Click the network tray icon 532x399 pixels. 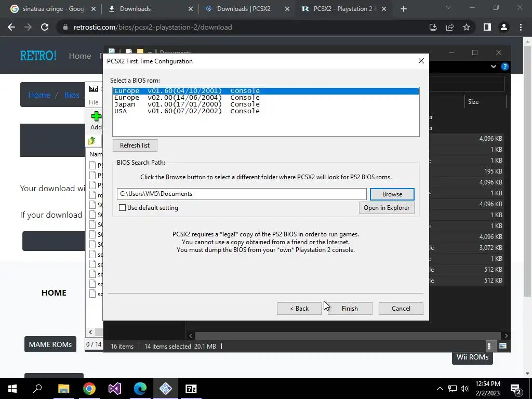[453, 389]
